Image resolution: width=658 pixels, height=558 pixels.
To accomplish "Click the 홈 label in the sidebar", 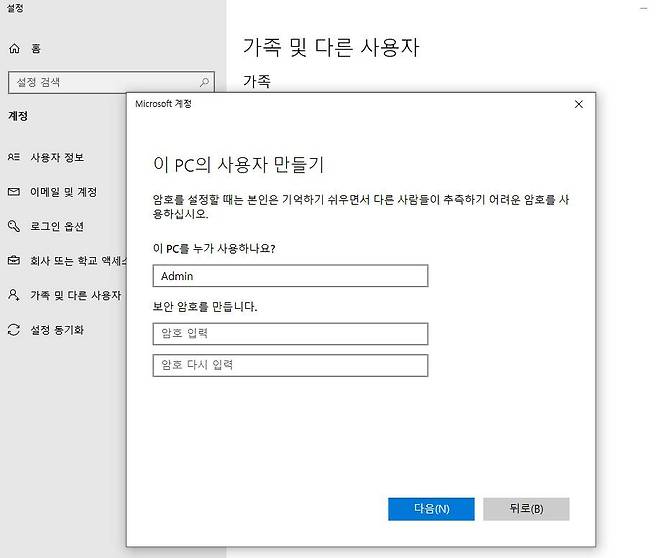I will pos(36,49).
